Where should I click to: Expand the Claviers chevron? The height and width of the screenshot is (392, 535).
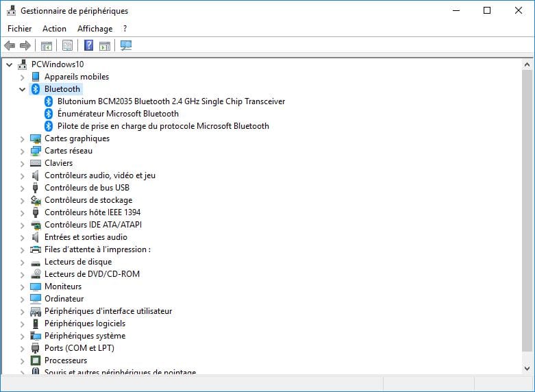(x=23, y=164)
